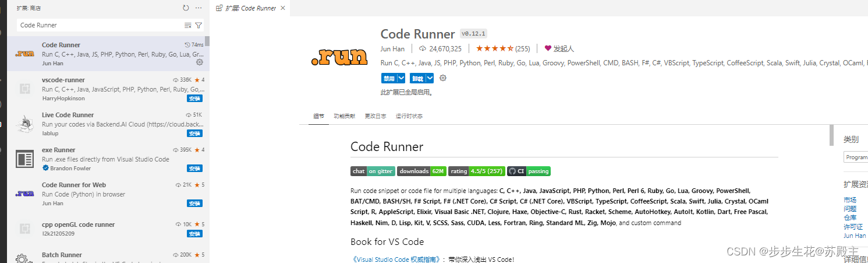Click verified publisher Brandon Fowler badge
Image resolution: width=868 pixels, height=263 pixels.
click(45, 168)
